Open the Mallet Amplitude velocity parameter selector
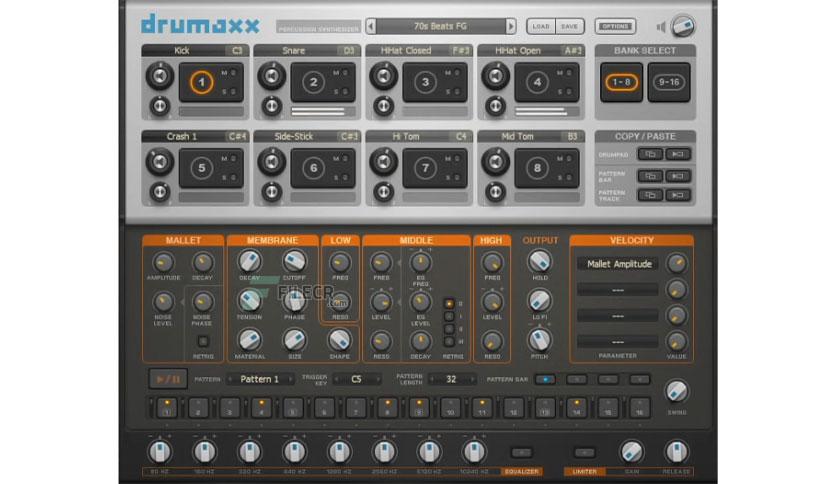 pos(618,264)
